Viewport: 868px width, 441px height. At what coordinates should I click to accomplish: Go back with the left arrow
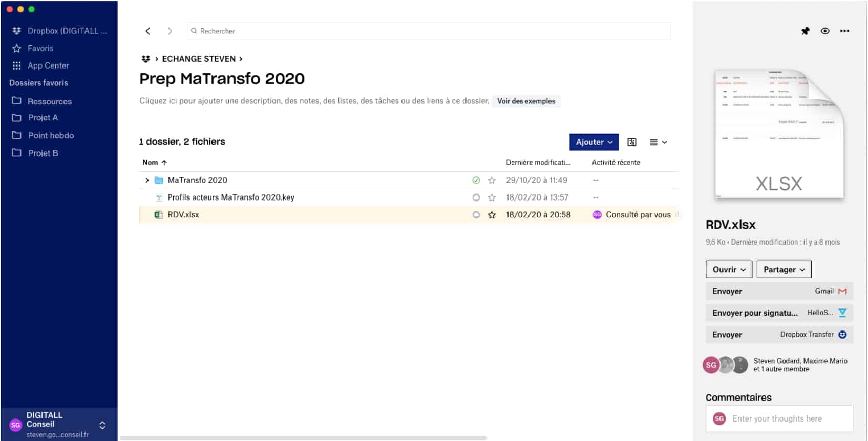(147, 31)
